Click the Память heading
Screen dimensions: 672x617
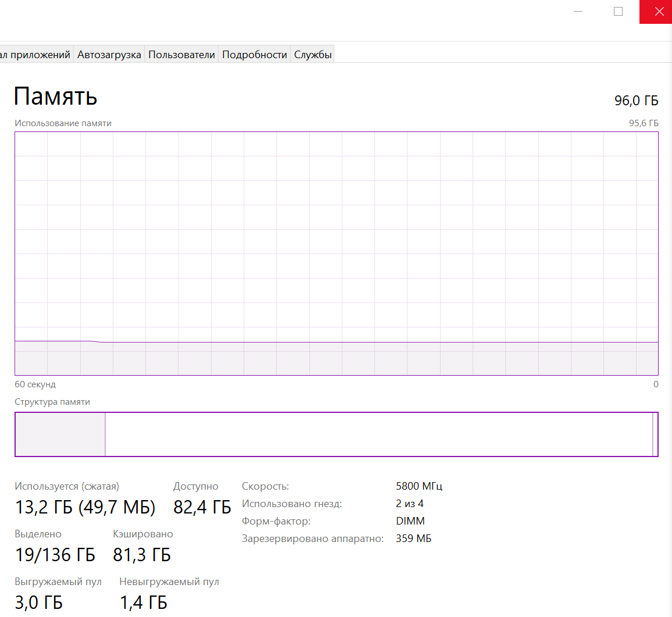pos(55,96)
